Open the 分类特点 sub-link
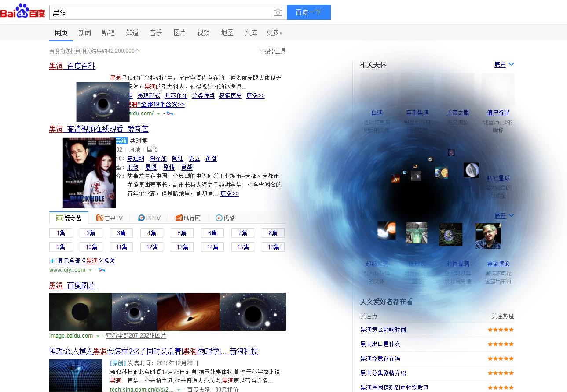The width and height of the screenshot is (567, 392). (x=203, y=96)
